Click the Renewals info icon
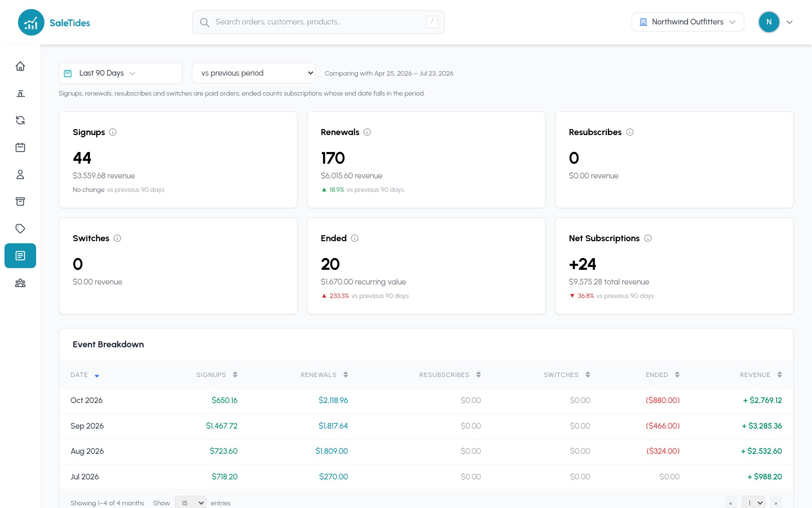 coord(367,132)
